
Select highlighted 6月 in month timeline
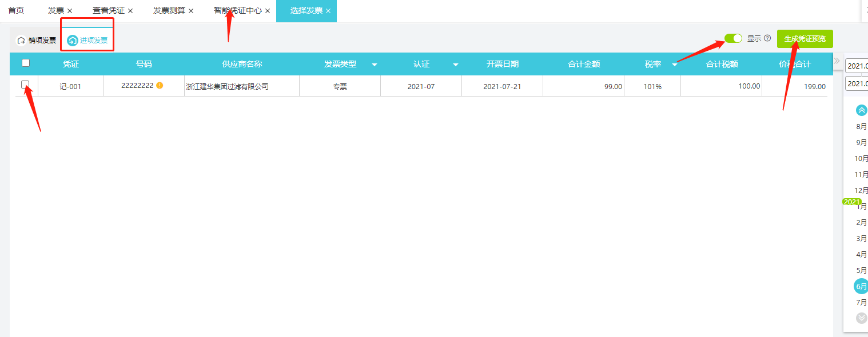[x=861, y=286]
